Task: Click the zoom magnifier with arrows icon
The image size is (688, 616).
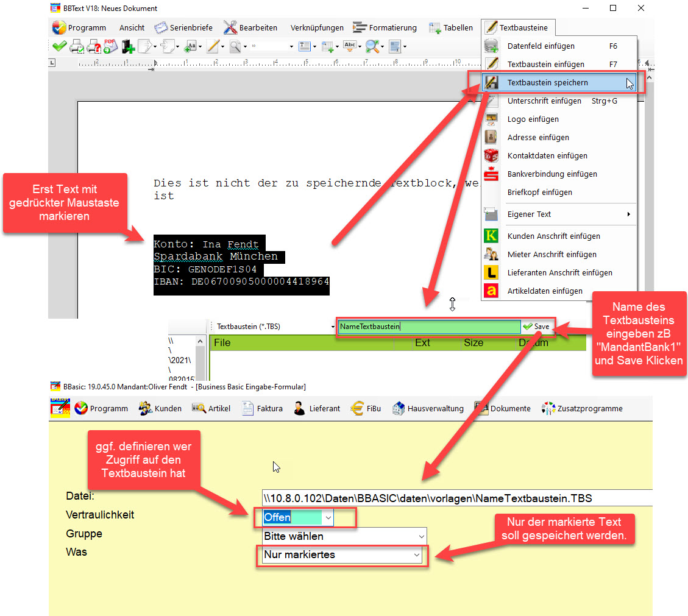Action: click(372, 46)
